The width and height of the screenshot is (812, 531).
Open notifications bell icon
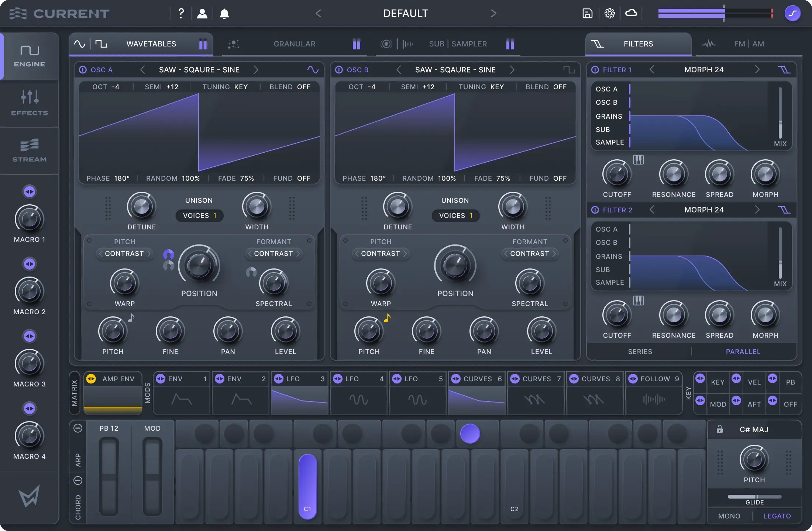click(224, 14)
